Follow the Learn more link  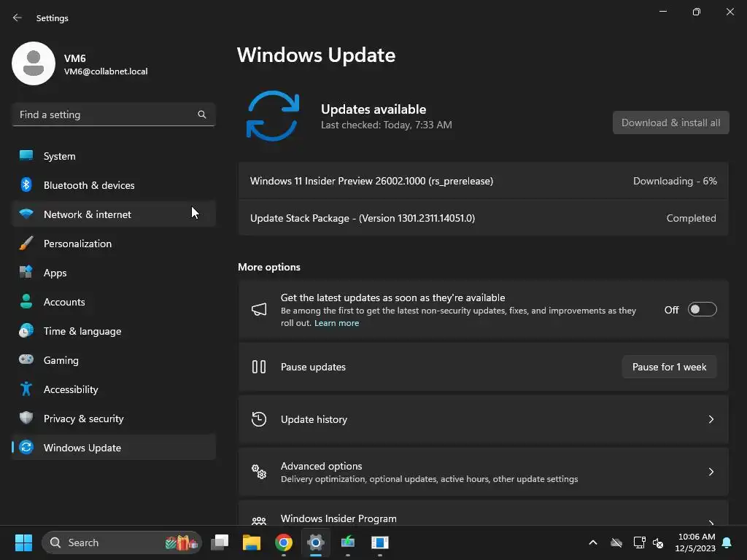pyautogui.click(x=336, y=323)
